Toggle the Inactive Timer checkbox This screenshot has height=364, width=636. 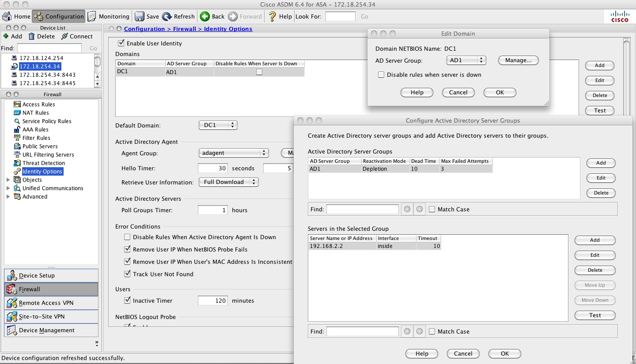[x=127, y=301]
